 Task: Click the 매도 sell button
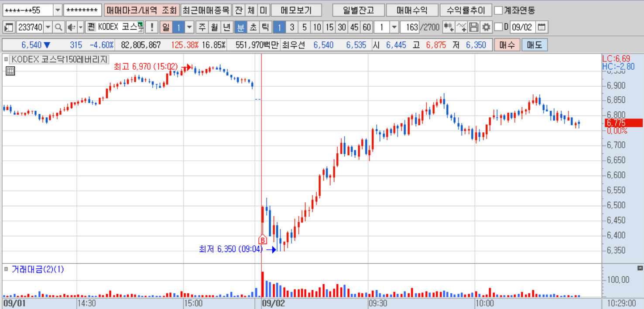click(534, 45)
